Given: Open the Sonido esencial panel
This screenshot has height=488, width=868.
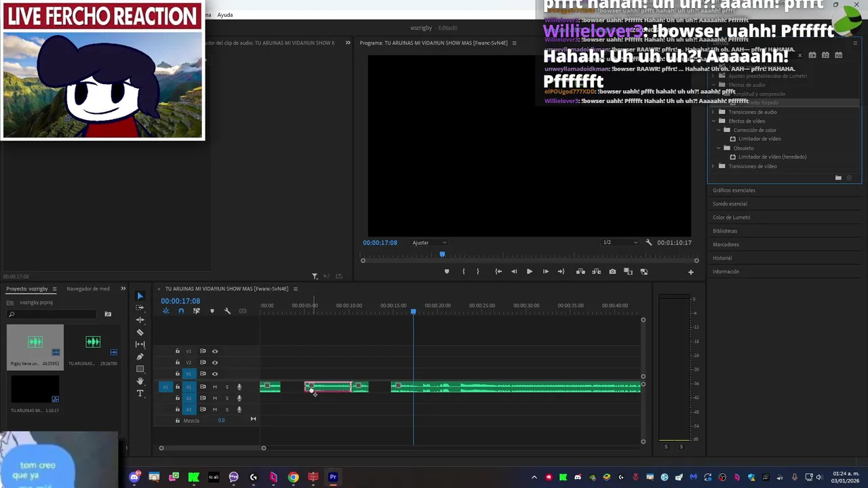Looking at the screenshot, I should click(730, 204).
